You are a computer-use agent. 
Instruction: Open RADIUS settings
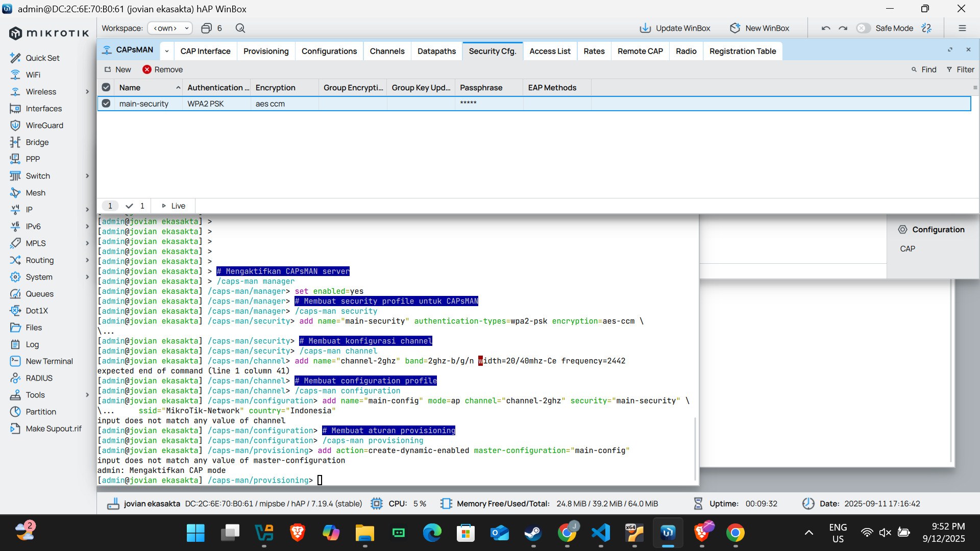(x=39, y=378)
